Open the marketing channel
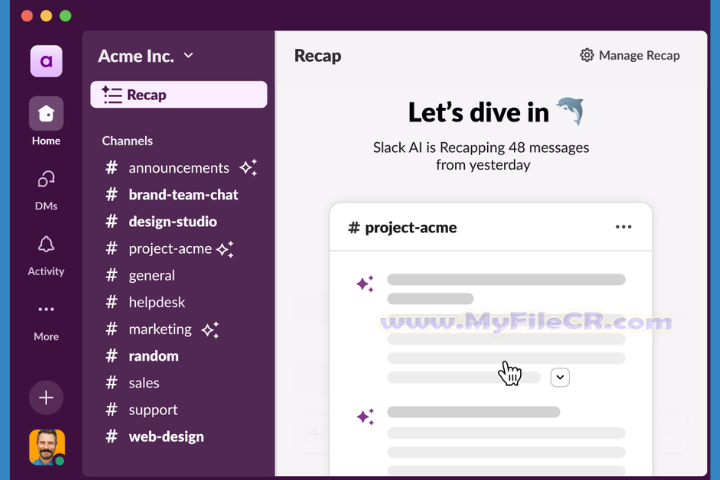The height and width of the screenshot is (480, 720). click(x=162, y=329)
